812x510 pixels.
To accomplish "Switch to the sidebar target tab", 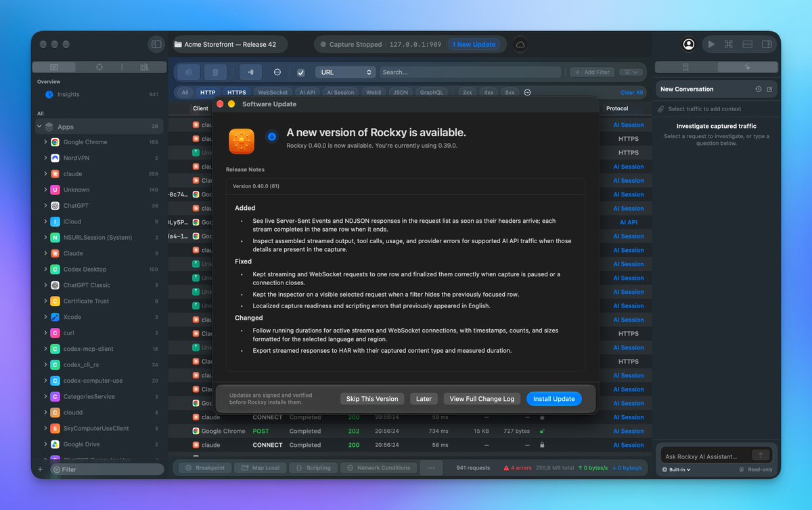I will point(99,67).
